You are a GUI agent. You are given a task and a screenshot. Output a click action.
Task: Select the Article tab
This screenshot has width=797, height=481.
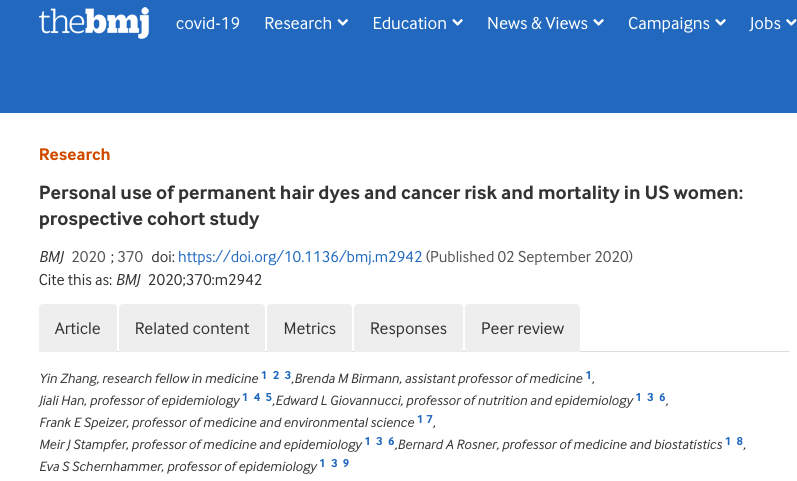(78, 328)
